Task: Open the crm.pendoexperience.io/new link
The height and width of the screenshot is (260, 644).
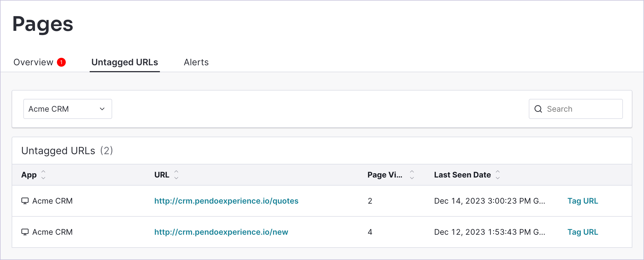Action: tap(221, 232)
